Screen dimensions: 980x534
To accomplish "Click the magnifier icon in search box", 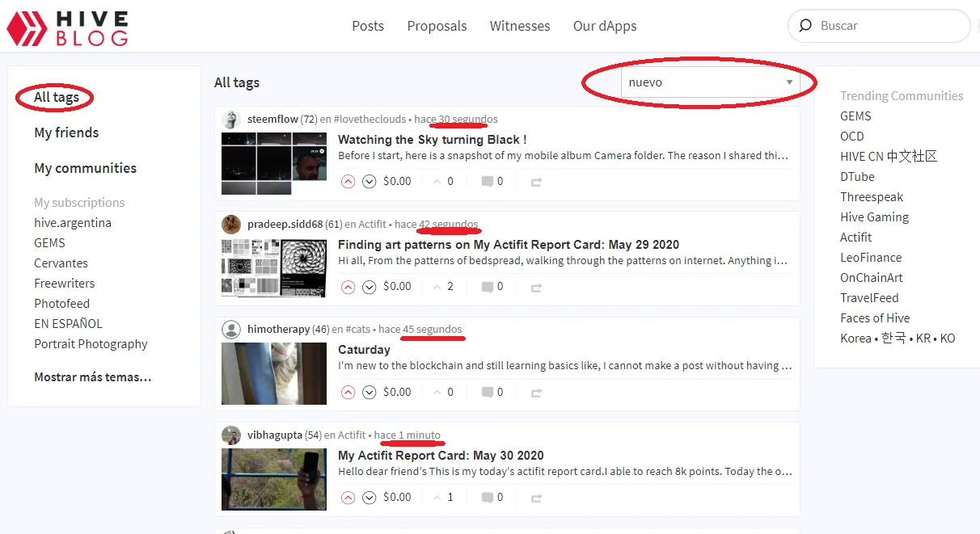I will 805,26.
